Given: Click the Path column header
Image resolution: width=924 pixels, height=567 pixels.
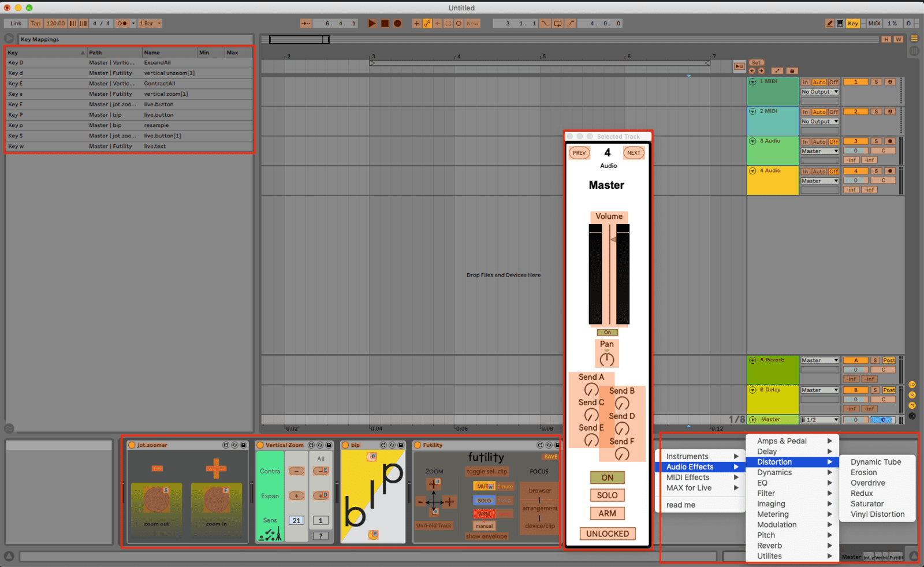Looking at the screenshot, I should tap(114, 53).
